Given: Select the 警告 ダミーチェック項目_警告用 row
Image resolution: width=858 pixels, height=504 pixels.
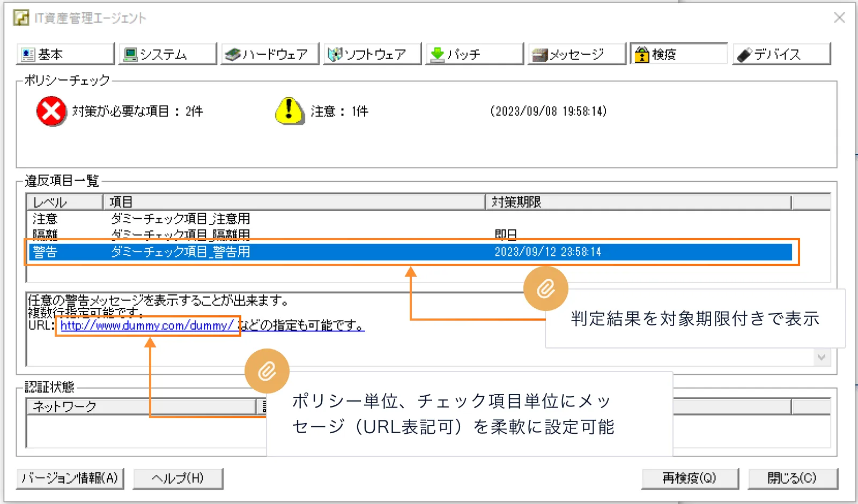Looking at the screenshot, I should pyautogui.click(x=409, y=251).
